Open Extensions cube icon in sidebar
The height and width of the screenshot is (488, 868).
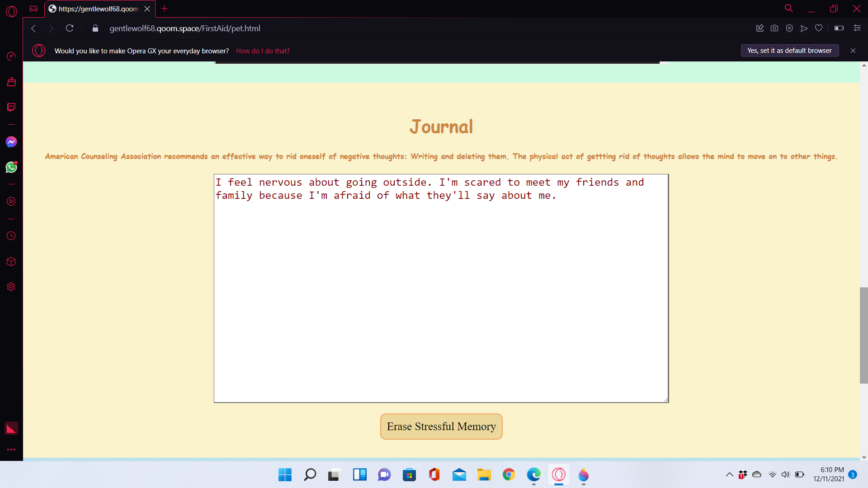pos(11,262)
